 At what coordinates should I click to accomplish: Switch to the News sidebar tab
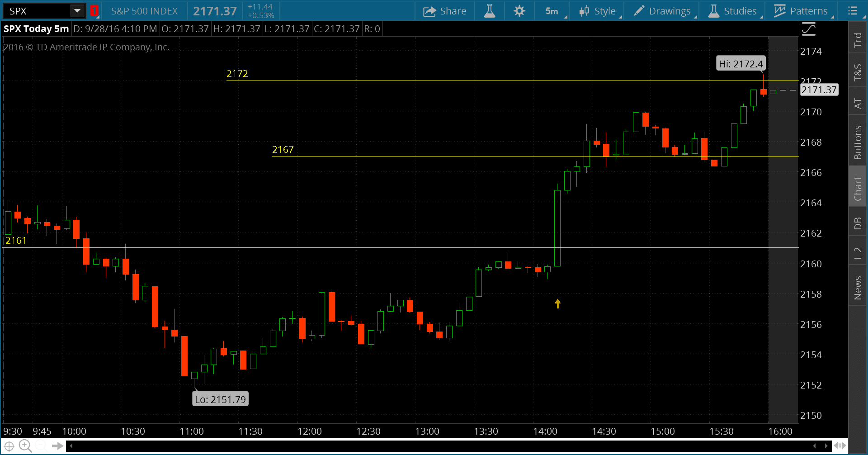click(858, 288)
